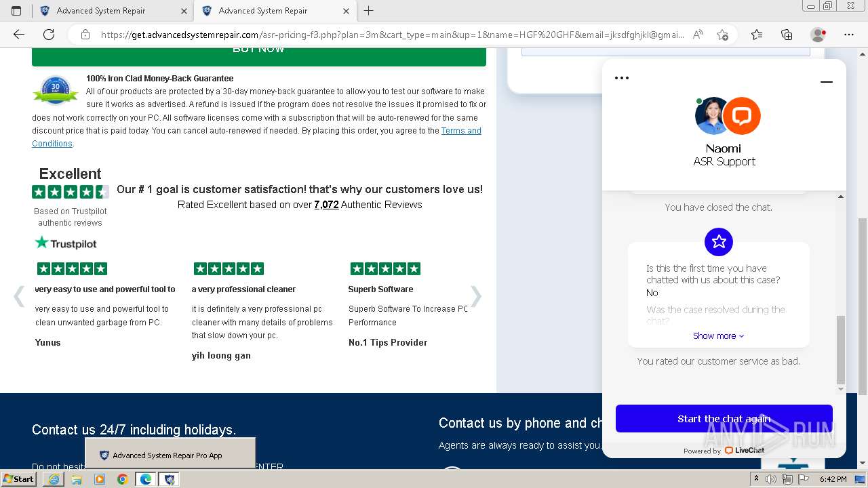Image resolution: width=868 pixels, height=488 pixels.
Task: Click the Windows Start button
Action: 19,479
